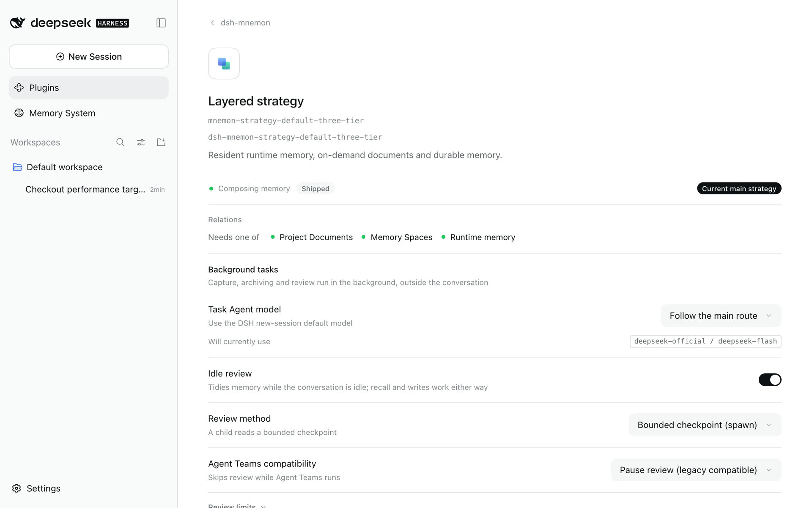Click the Layered strategy heading

[x=256, y=101]
